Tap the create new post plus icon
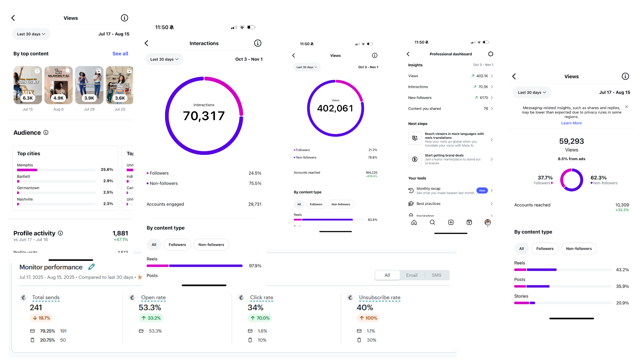Screen dimensions: 644x362 (x=451, y=222)
